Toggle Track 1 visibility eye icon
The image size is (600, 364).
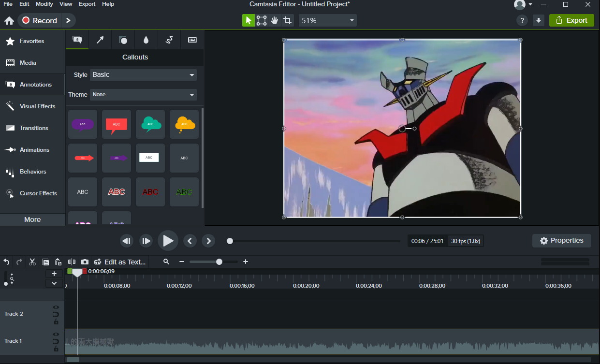(x=56, y=334)
